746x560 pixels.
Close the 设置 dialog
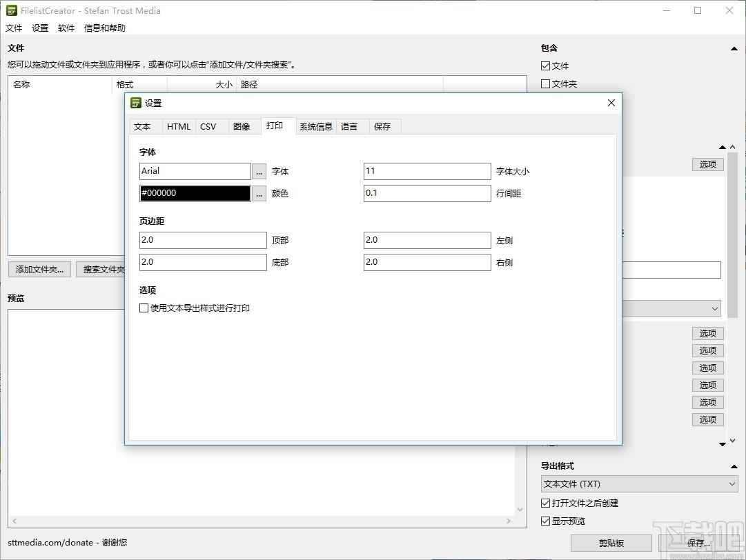[x=611, y=103]
